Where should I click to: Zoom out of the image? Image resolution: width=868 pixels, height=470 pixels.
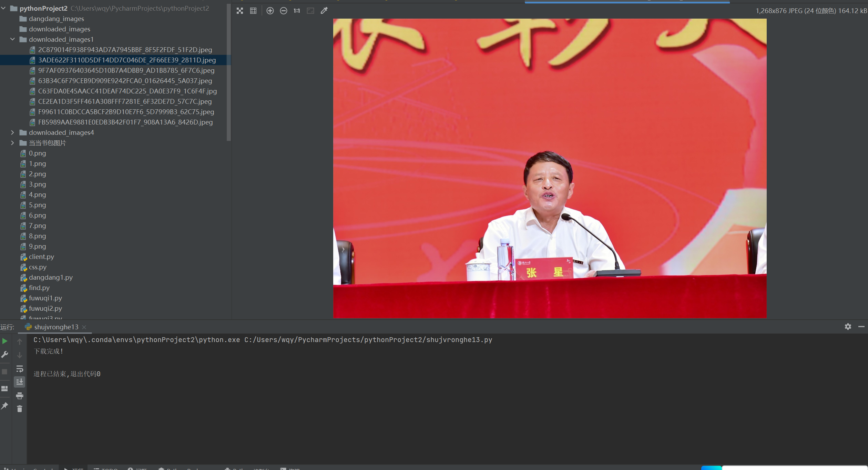[283, 11]
